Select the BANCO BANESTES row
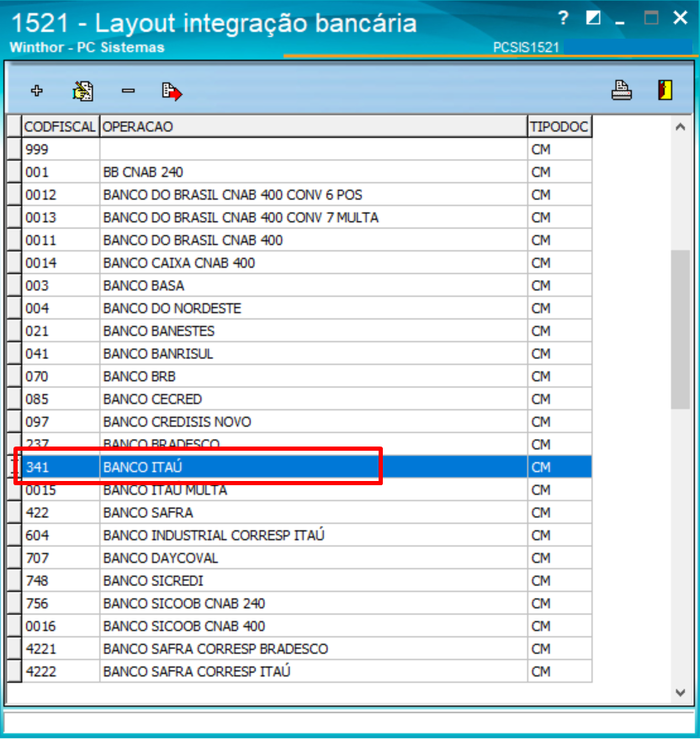Screen dimensions: 700x740 pyautogui.click(x=300, y=330)
